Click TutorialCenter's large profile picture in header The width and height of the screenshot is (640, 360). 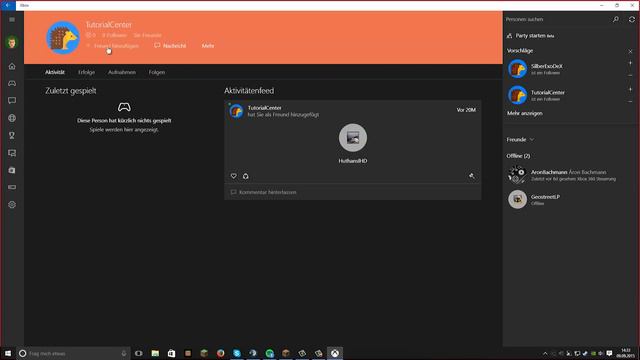click(x=63, y=38)
